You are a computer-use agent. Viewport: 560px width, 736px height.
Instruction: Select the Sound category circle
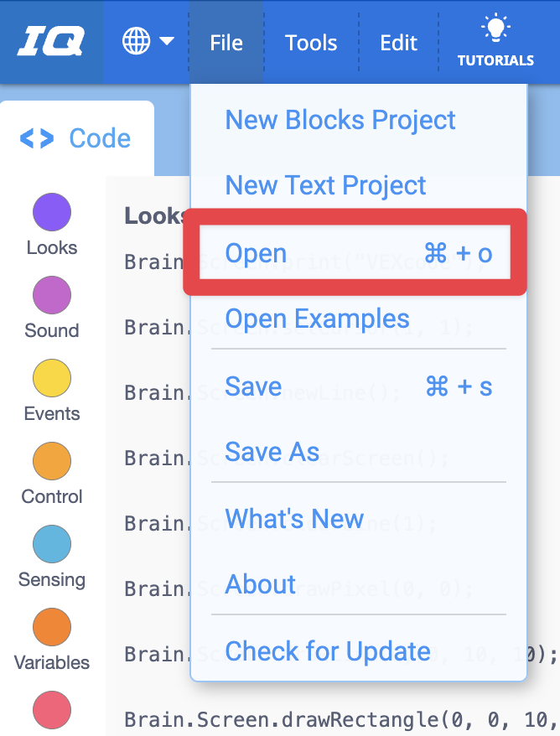pyautogui.click(x=52, y=295)
